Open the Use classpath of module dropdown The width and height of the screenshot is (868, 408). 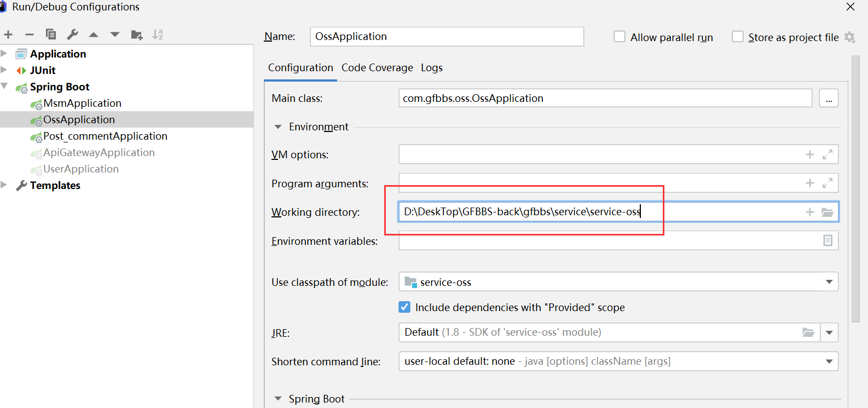[829, 282]
